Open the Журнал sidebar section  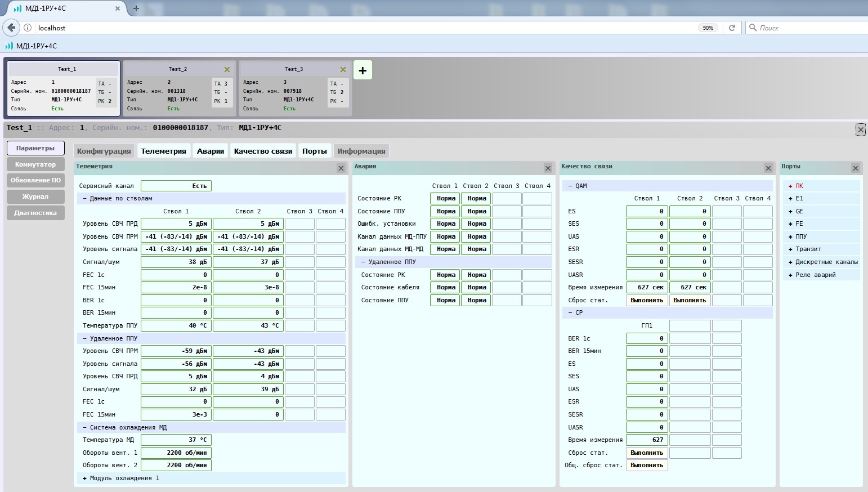(x=35, y=196)
